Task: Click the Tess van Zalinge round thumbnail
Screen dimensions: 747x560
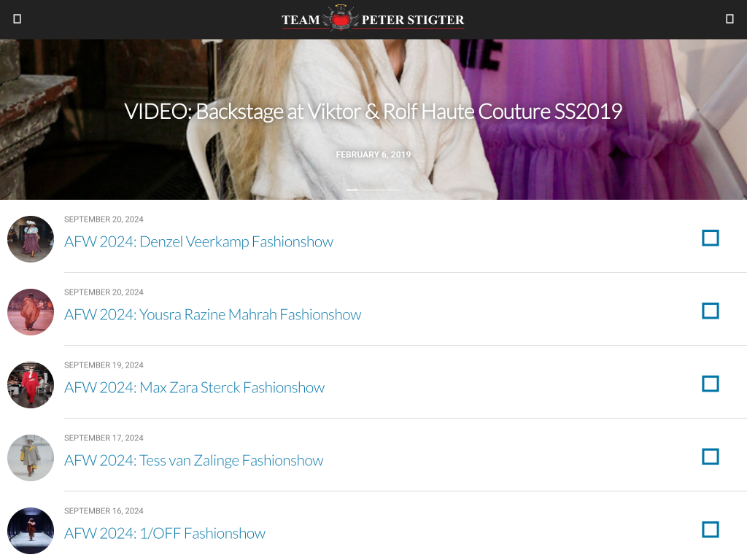Action: point(31,458)
